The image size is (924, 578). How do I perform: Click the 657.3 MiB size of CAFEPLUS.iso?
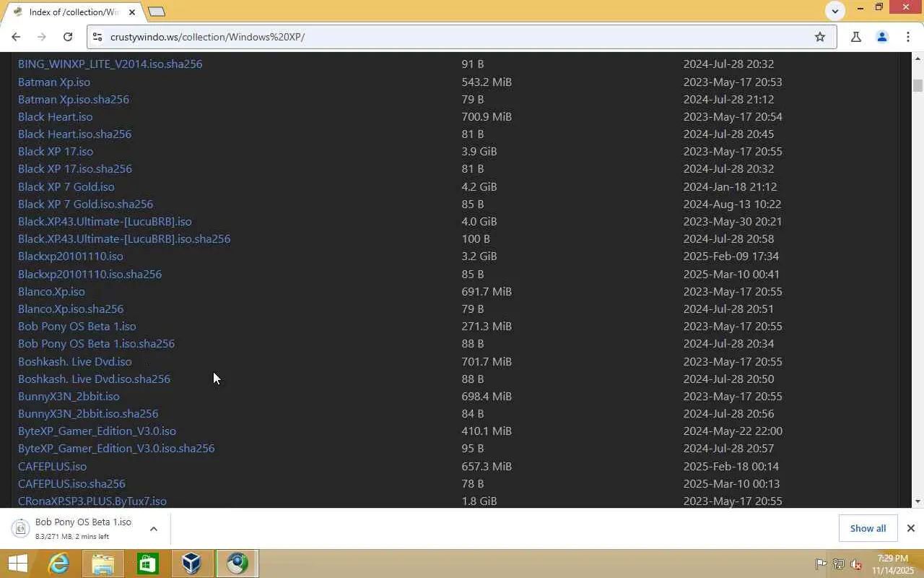pyautogui.click(x=487, y=466)
